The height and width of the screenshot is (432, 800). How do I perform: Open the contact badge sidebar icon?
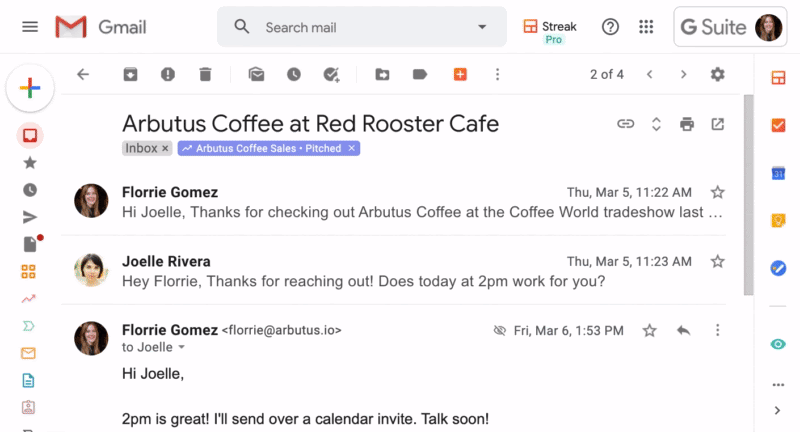tap(29, 408)
